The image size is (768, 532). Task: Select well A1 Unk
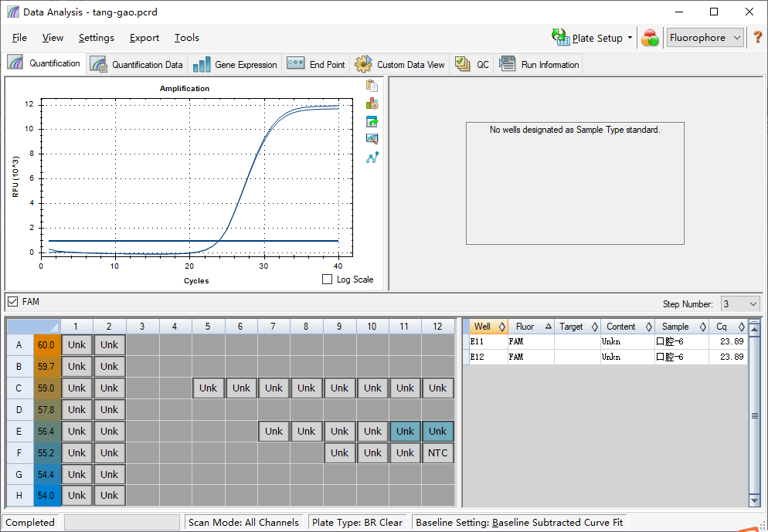77,344
